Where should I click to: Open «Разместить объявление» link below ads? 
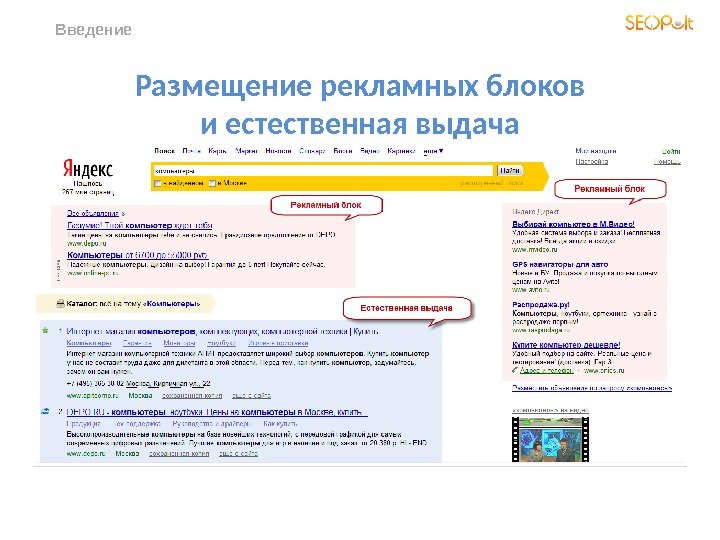coord(592,388)
